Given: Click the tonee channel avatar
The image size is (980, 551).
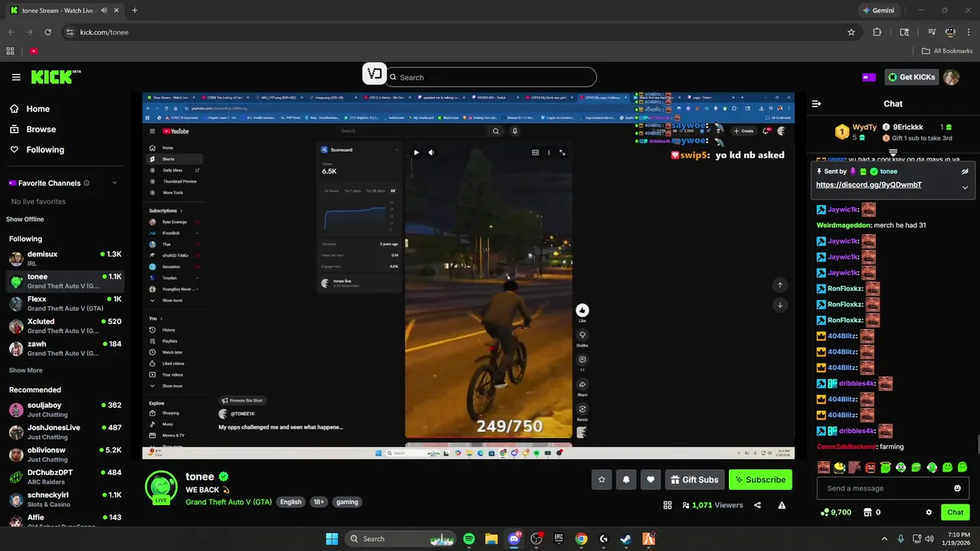Looking at the screenshot, I should (x=161, y=485).
